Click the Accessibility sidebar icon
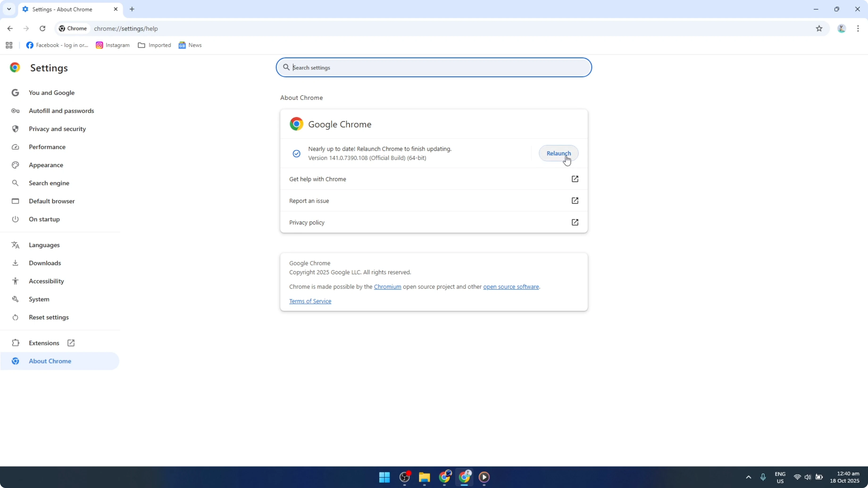The height and width of the screenshot is (488, 868). click(x=15, y=281)
